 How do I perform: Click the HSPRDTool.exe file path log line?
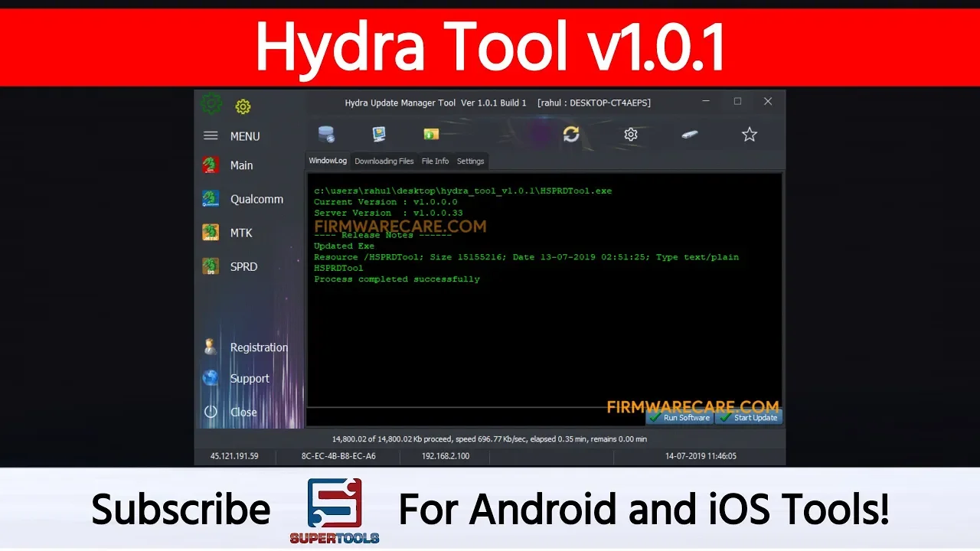tap(463, 191)
